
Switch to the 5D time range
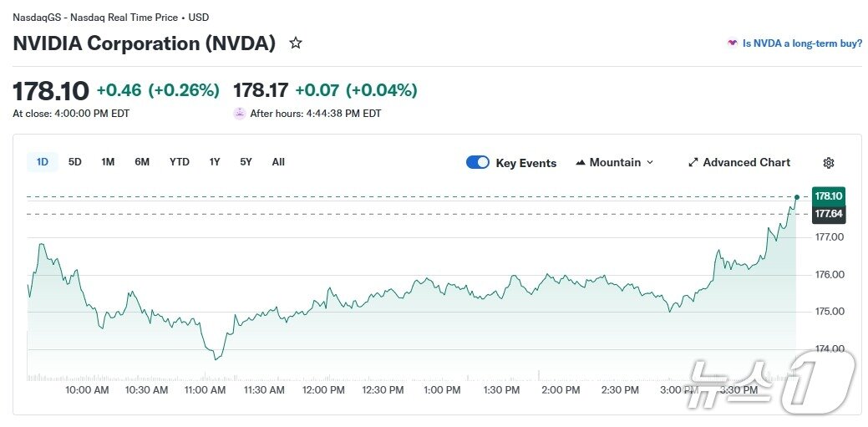(75, 162)
